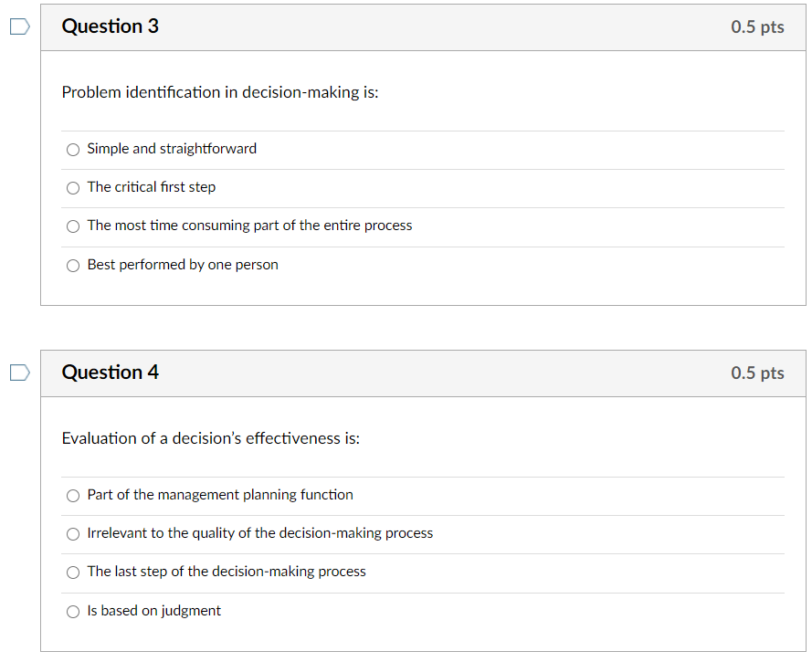This screenshot has height=662, width=812.
Task: Click the 'Question 3' header title
Action: coord(110,26)
